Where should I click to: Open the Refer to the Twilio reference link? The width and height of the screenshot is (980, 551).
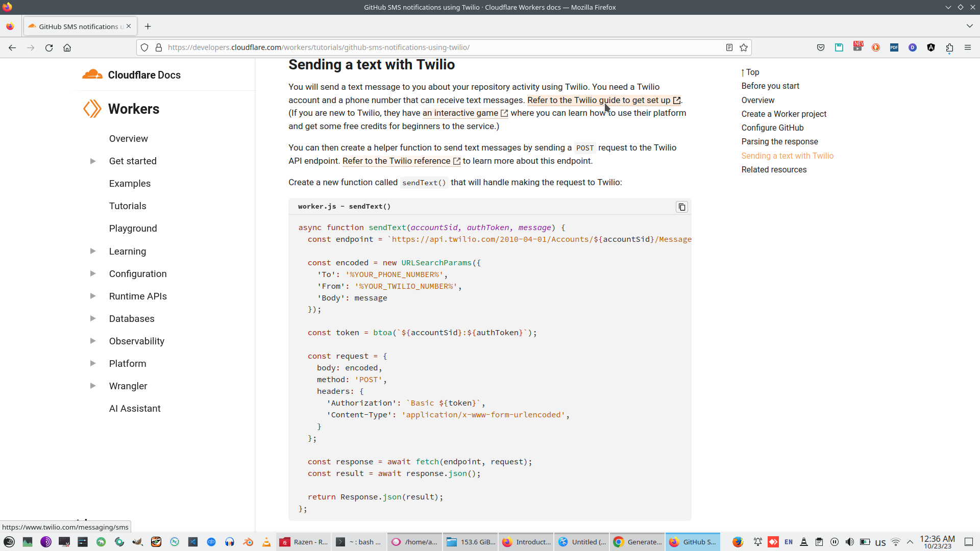click(396, 161)
